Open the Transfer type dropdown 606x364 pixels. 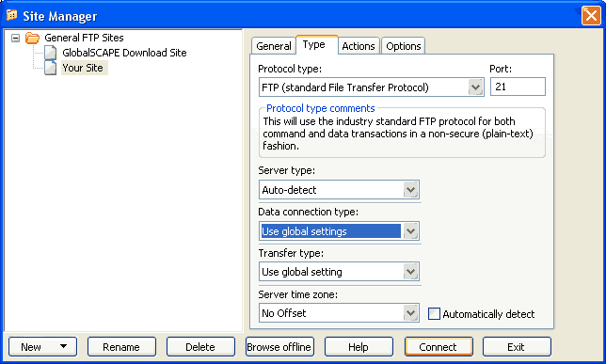(410, 272)
